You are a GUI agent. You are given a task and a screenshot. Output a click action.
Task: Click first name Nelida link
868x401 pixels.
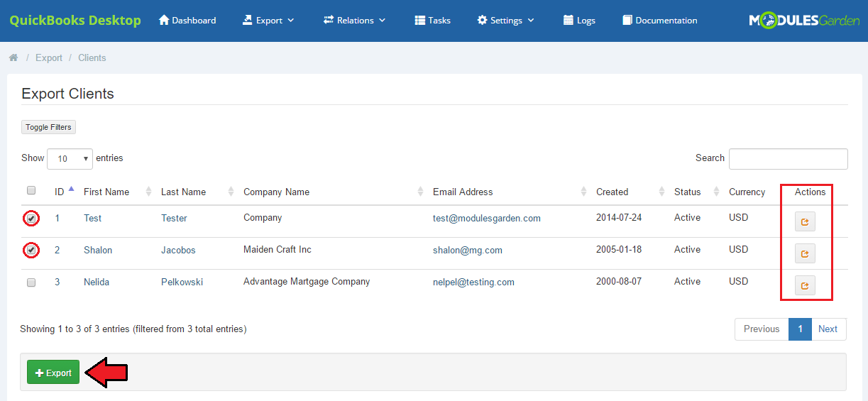coord(98,282)
